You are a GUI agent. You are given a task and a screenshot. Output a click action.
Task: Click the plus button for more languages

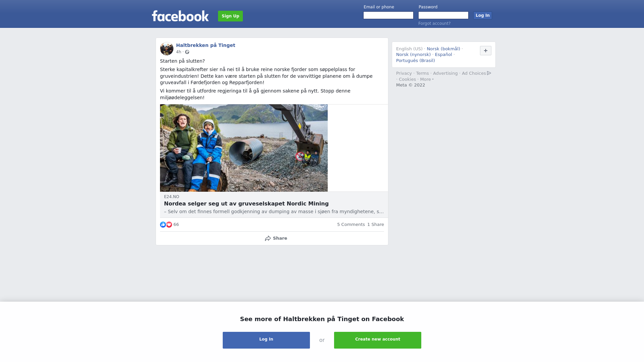[x=486, y=51]
